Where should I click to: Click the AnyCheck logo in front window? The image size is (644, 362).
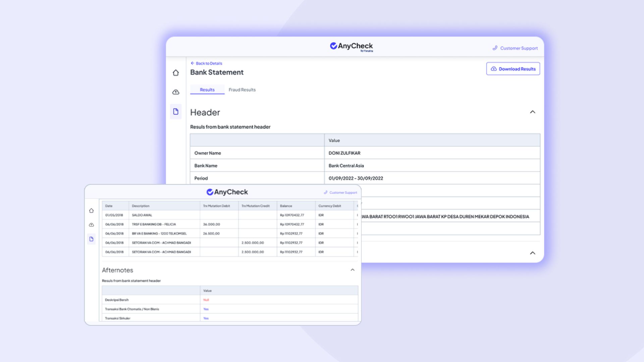pyautogui.click(x=227, y=192)
